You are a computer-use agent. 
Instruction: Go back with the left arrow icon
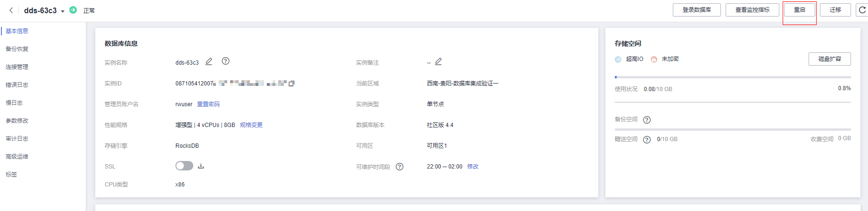11,10
